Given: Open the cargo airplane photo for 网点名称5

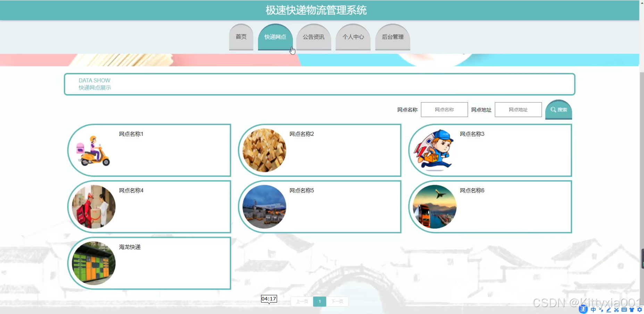Looking at the screenshot, I should (x=264, y=207).
